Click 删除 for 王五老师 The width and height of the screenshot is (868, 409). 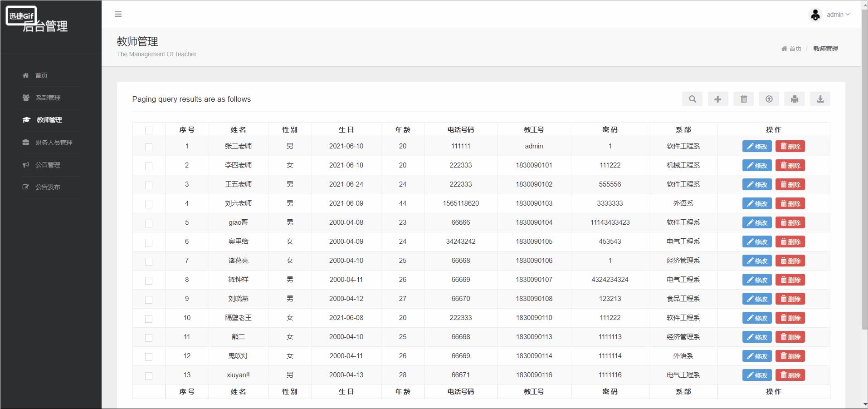[x=790, y=185]
